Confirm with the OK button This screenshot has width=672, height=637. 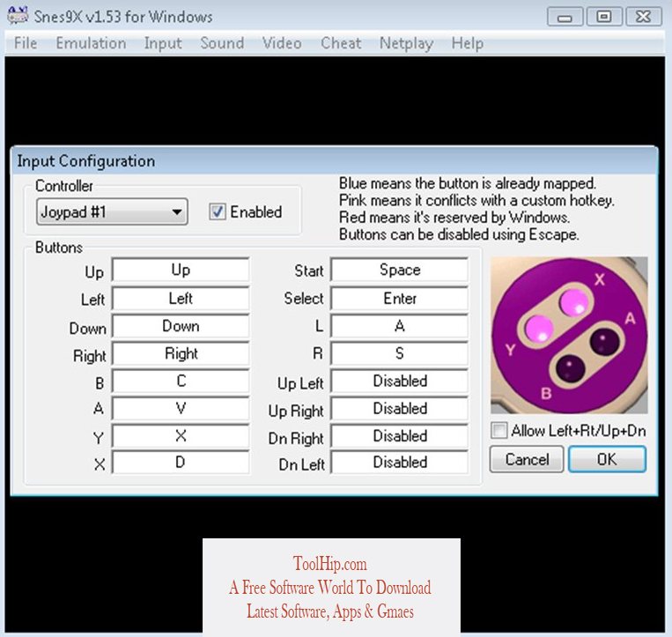pyautogui.click(x=607, y=459)
